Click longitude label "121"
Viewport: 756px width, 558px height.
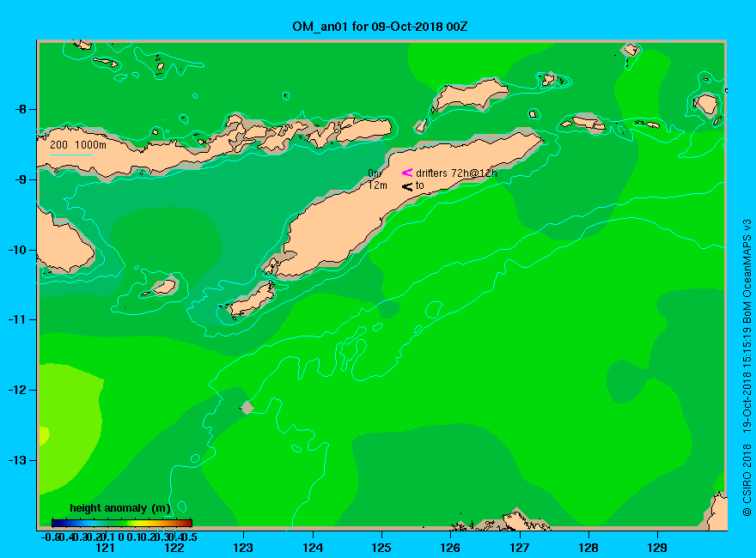click(x=105, y=548)
